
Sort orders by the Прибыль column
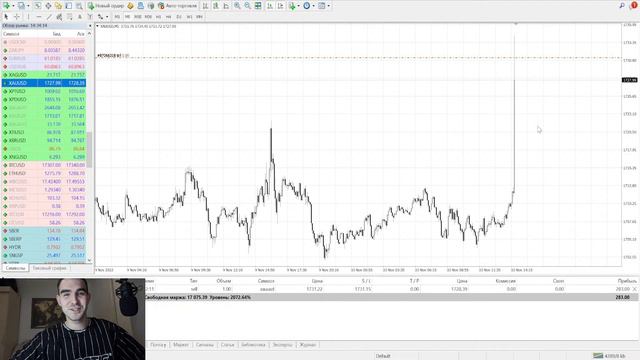(x=627, y=281)
